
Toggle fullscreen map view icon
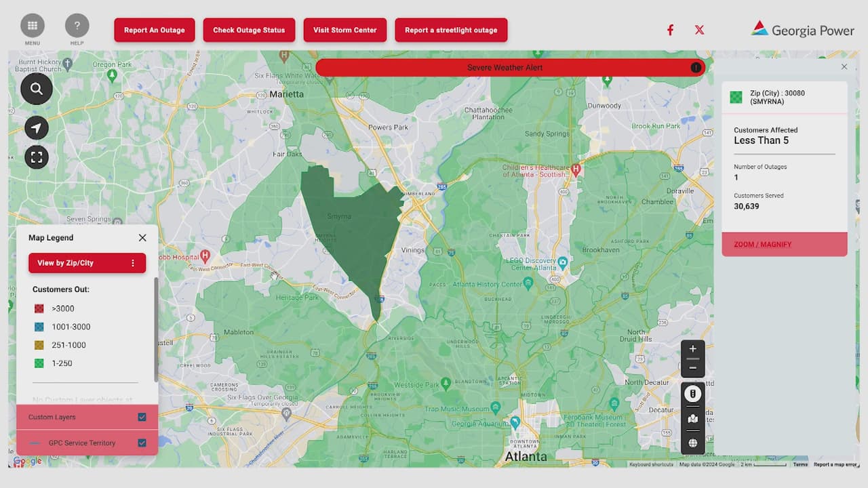[x=37, y=157]
